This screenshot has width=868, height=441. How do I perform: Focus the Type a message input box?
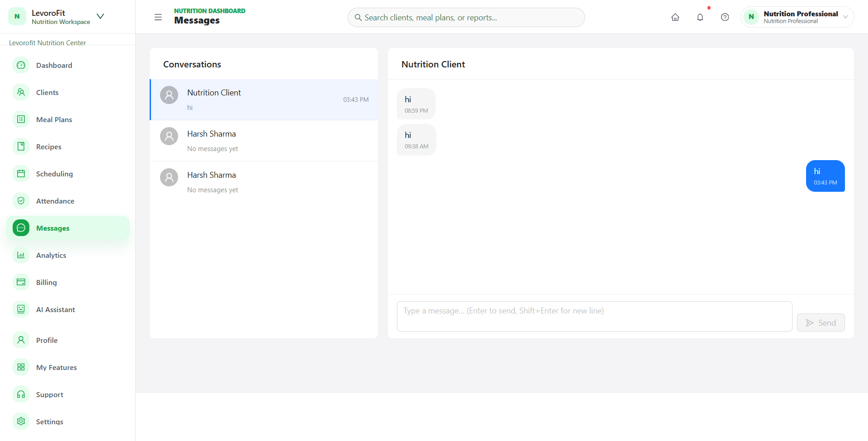pyautogui.click(x=594, y=316)
